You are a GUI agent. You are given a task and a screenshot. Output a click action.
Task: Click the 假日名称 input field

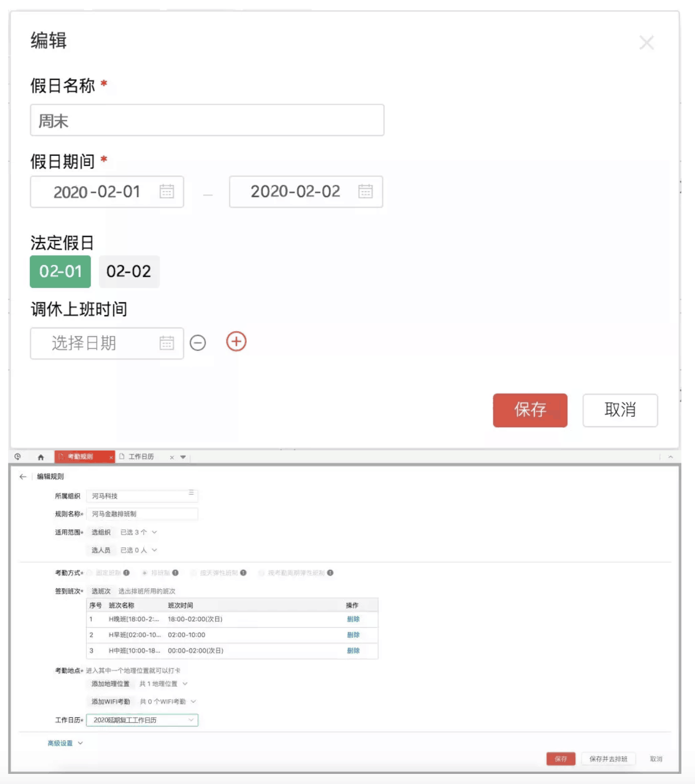click(x=207, y=121)
